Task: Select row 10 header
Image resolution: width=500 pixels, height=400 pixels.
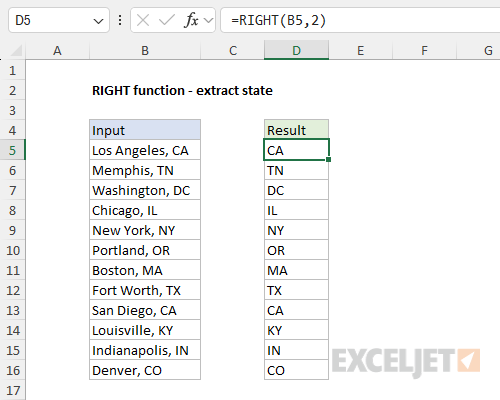Action: pos(13,250)
